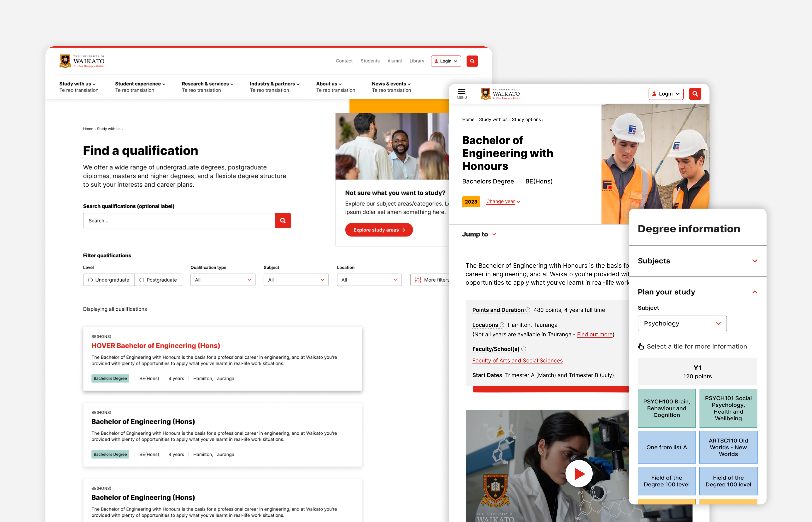
Task: Click the "Degree information" heading
Action: coord(689,229)
